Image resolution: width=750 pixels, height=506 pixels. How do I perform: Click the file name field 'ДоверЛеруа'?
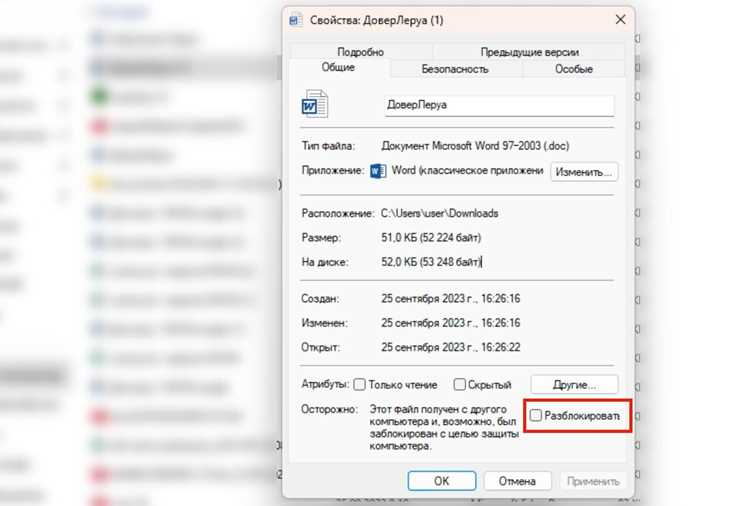click(x=499, y=105)
